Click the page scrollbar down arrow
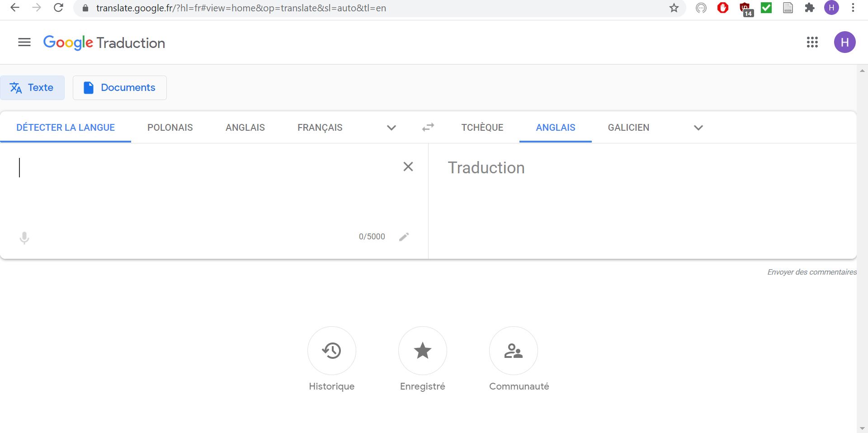The image size is (868, 433). (x=862, y=428)
